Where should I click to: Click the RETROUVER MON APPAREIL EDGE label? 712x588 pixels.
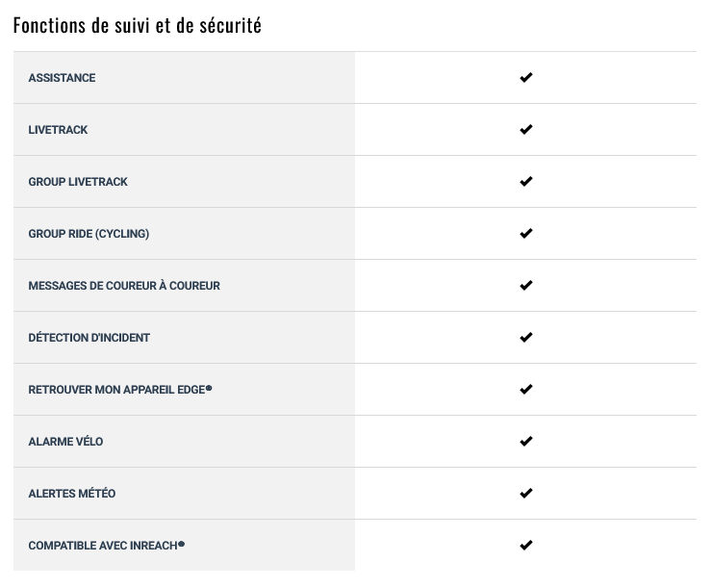[x=120, y=390]
